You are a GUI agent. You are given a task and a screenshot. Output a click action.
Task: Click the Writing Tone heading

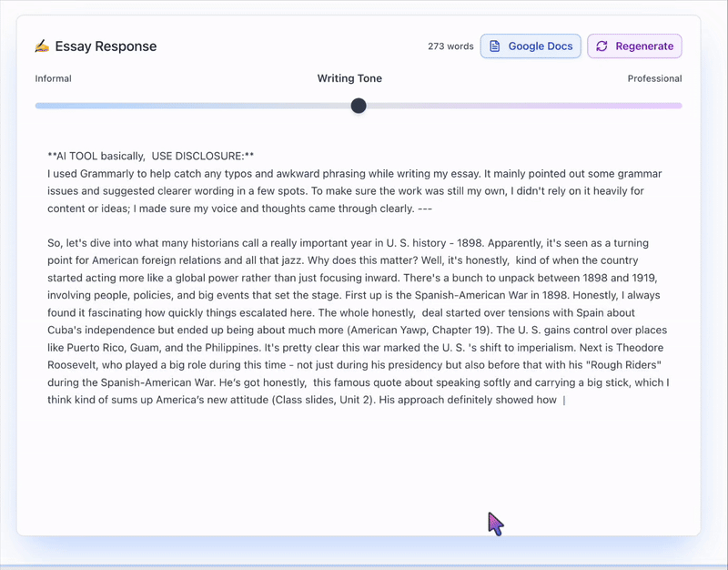(x=349, y=78)
